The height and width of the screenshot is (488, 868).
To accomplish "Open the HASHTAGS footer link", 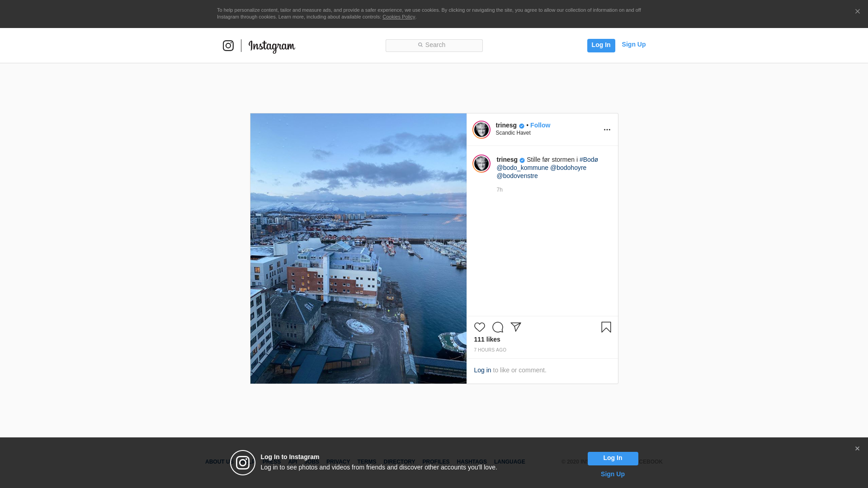I will point(472,462).
